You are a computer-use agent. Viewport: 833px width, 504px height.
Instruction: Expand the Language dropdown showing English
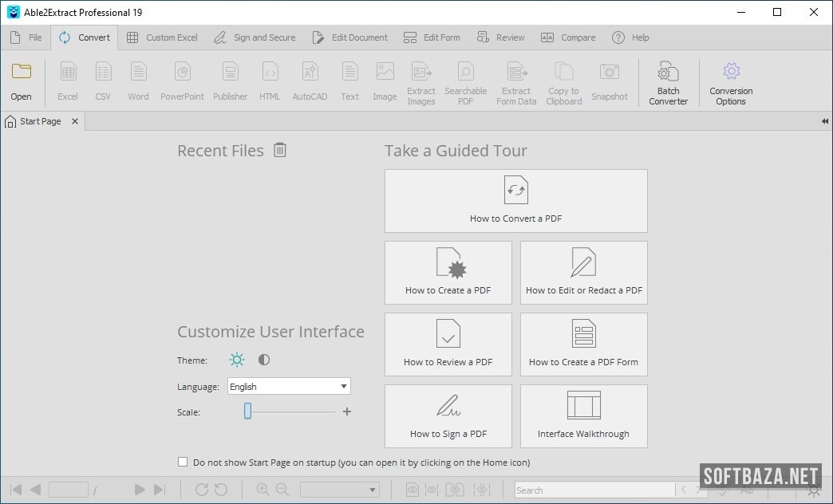click(289, 387)
